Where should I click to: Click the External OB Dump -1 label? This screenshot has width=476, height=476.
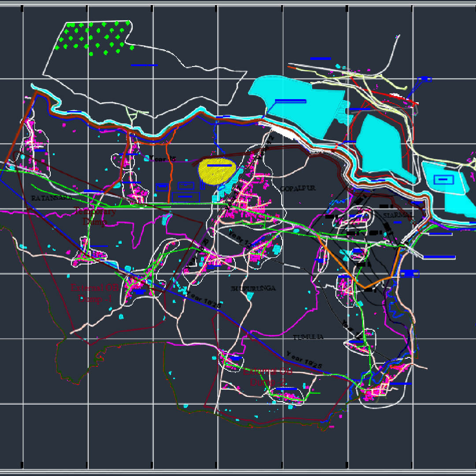(94, 293)
